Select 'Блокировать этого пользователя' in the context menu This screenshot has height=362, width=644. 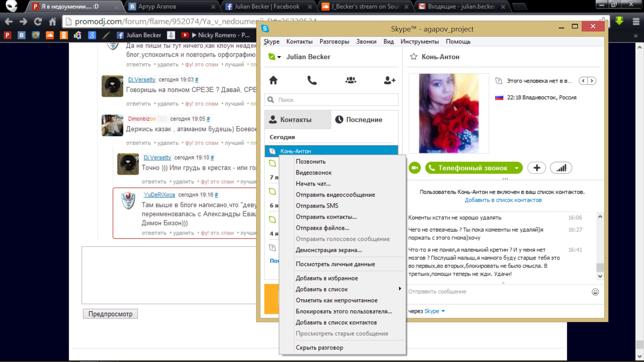(x=343, y=311)
